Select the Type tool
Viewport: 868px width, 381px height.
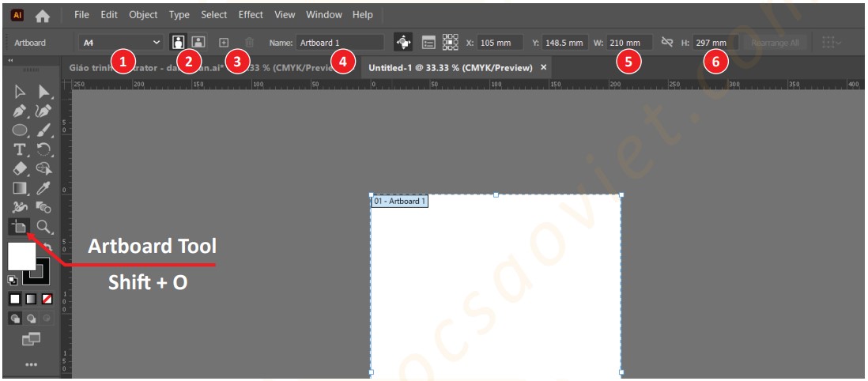tap(20, 149)
